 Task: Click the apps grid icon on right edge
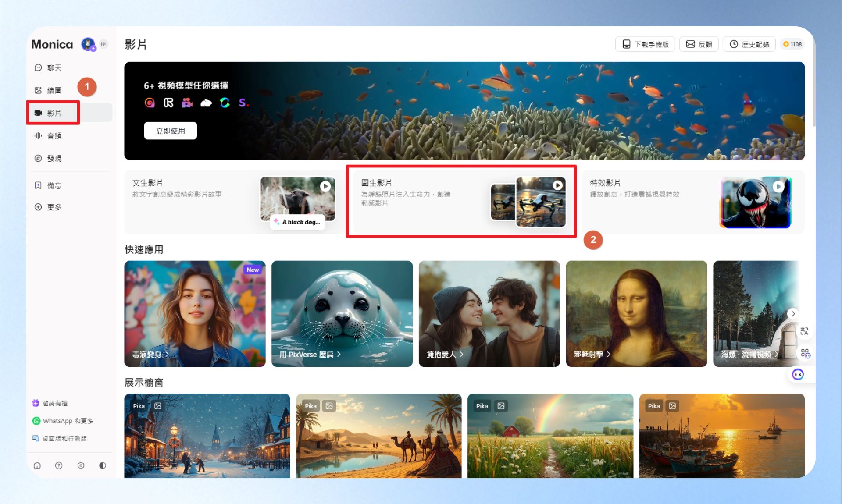[805, 353]
